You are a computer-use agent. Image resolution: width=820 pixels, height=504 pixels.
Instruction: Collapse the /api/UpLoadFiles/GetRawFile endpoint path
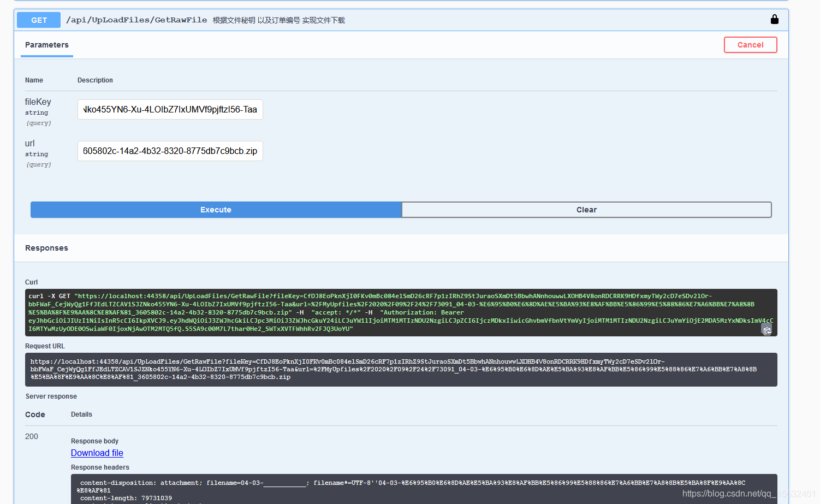[x=136, y=20]
